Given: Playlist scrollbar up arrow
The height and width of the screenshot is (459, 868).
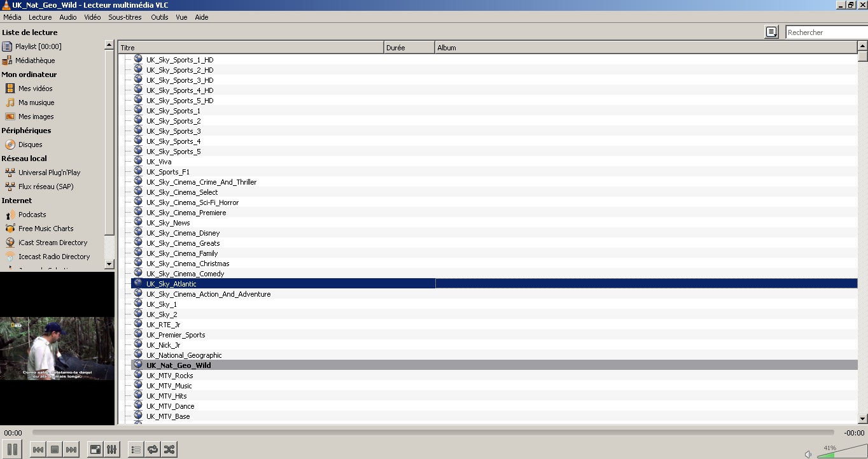Looking at the screenshot, I should tap(863, 46).
